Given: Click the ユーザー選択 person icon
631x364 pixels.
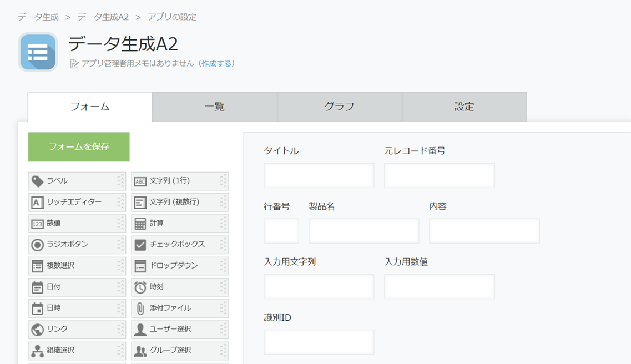Looking at the screenshot, I should [140, 330].
